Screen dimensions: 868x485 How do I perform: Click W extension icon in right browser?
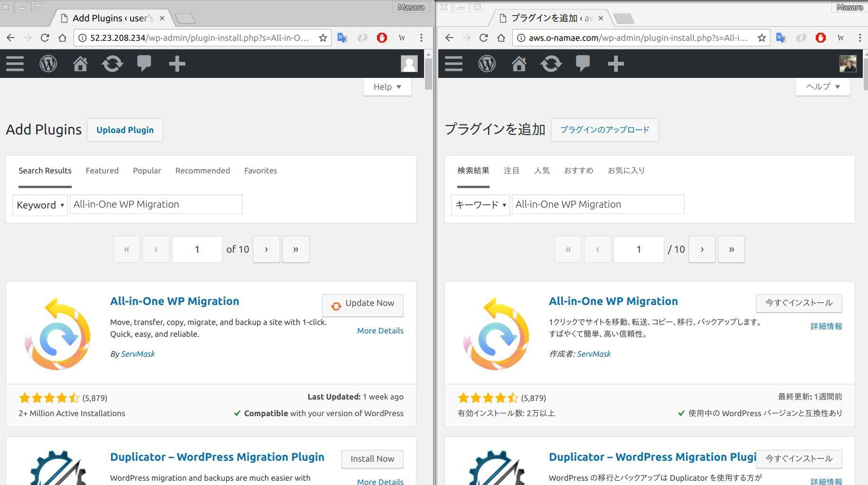(840, 38)
